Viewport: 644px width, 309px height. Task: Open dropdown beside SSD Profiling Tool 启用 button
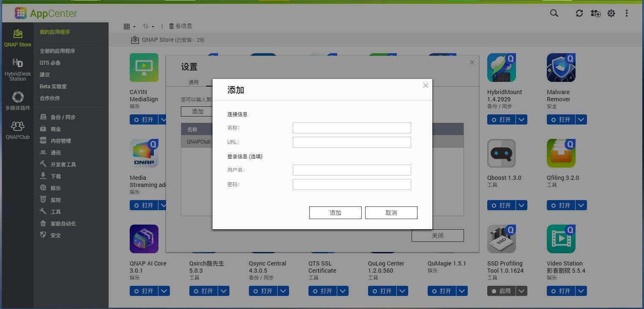[x=521, y=291]
